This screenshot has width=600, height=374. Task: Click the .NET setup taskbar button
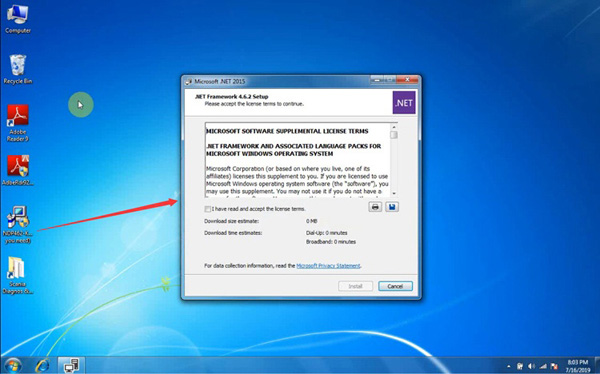(x=71, y=366)
